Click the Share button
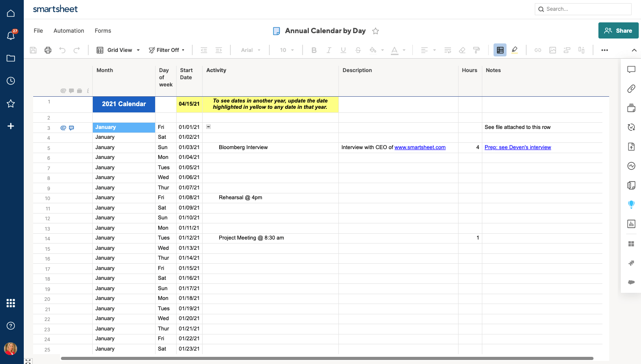Screen dimensions: 641x364 (x=618, y=30)
